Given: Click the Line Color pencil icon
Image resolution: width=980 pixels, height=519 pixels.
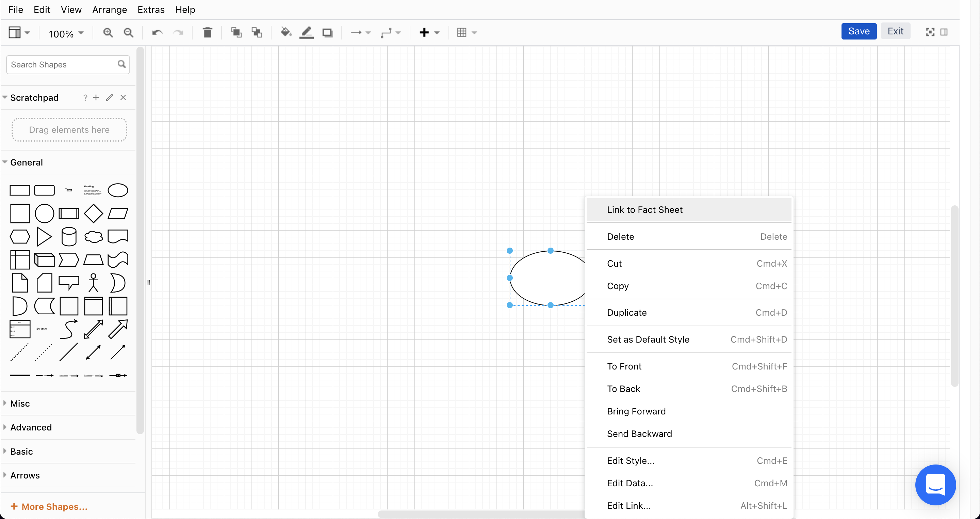Looking at the screenshot, I should click(307, 33).
